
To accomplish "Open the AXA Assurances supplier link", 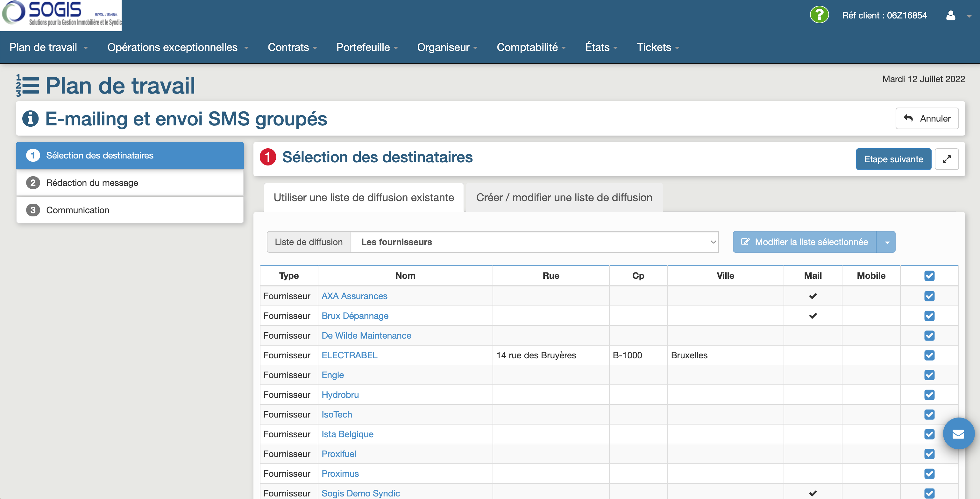I will click(x=354, y=296).
